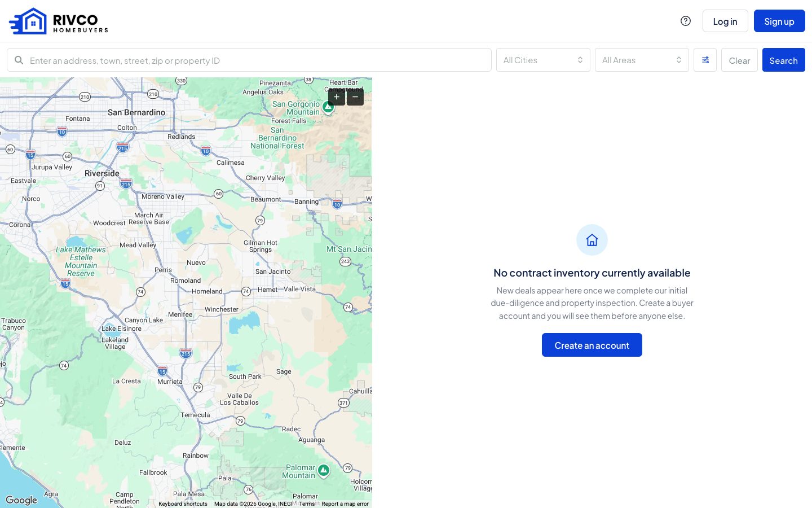
Task: Open the advanced filters sliders icon
Action: [x=705, y=60]
